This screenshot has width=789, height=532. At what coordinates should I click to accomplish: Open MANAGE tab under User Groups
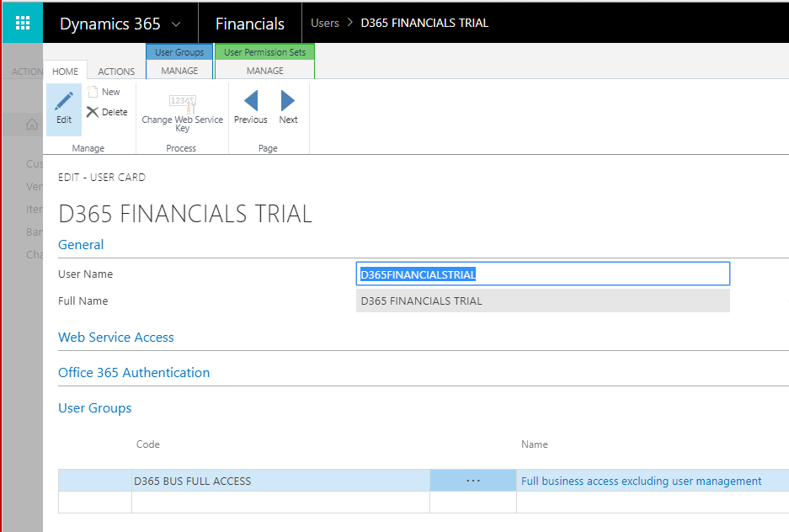[179, 71]
